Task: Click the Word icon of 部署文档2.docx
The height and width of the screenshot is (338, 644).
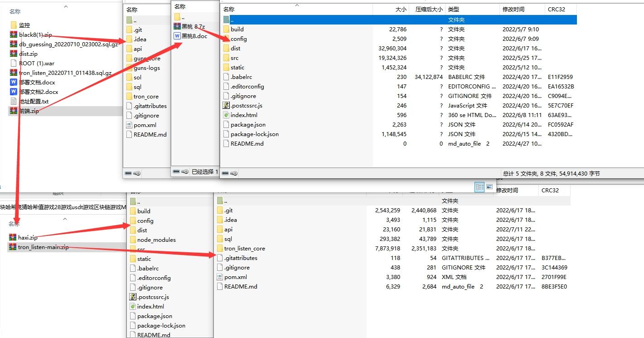Action: [x=14, y=92]
